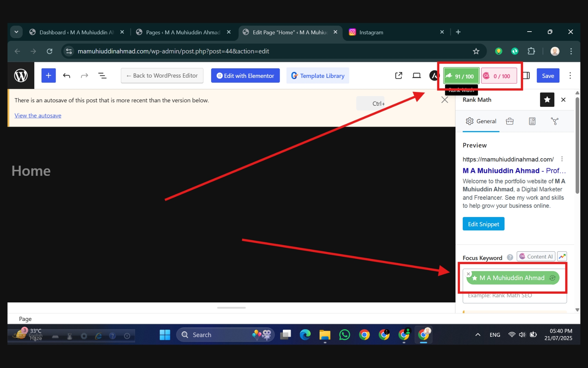The width and height of the screenshot is (588, 368).
Task: Go back to WordPress Editor
Action: click(x=162, y=76)
